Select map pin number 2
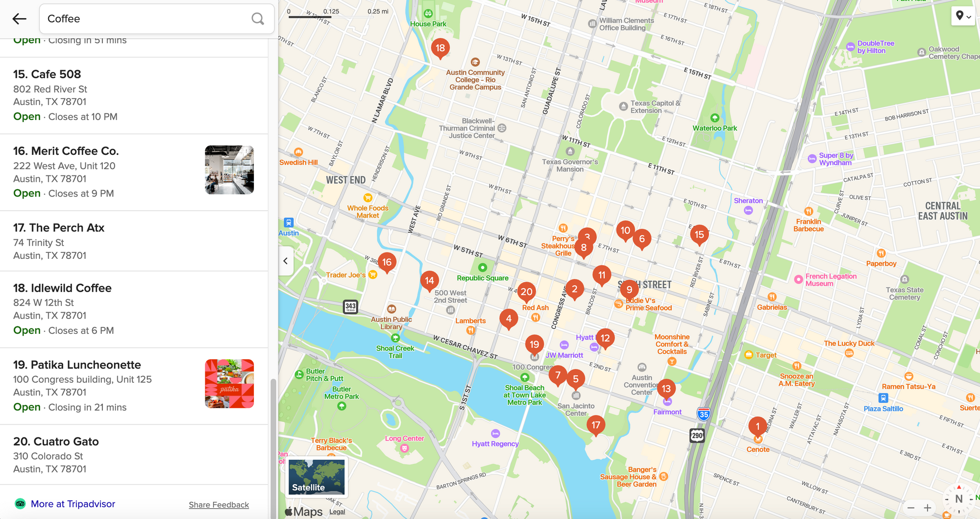 tap(575, 290)
